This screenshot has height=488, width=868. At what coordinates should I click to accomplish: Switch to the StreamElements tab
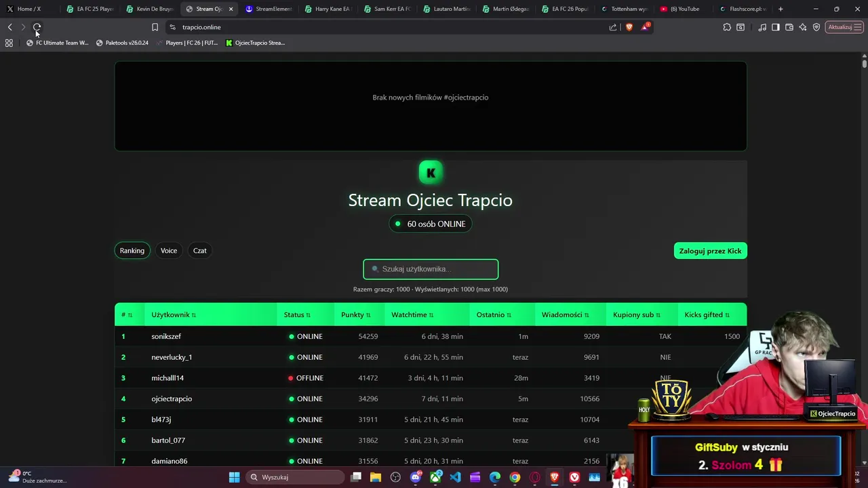pos(269,9)
